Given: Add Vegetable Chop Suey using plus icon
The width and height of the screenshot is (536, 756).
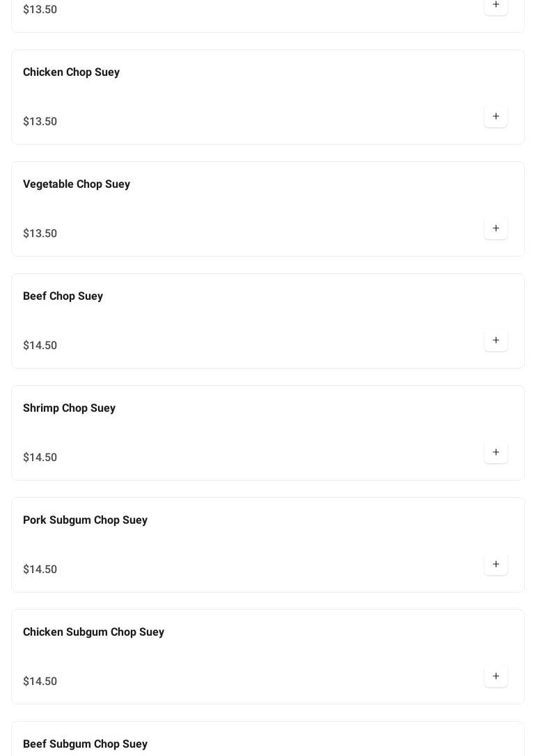Looking at the screenshot, I should 496,228.
